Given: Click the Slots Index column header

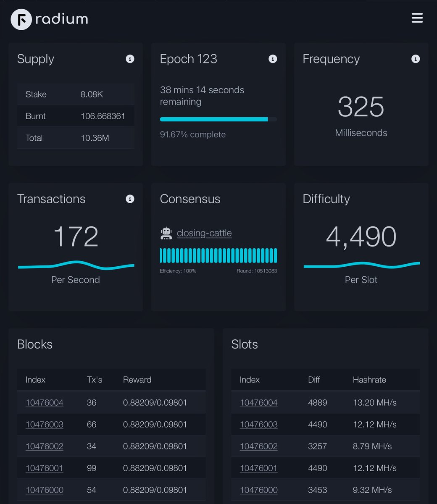Looking at the screenshot, I should click(x=250, y=380).
